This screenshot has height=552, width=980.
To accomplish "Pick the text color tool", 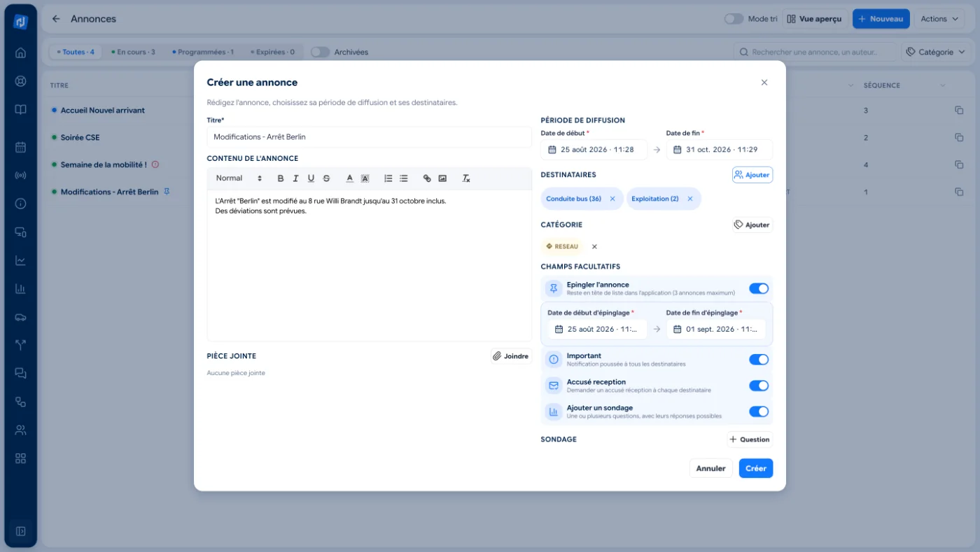I will click(x=350, y=178).
